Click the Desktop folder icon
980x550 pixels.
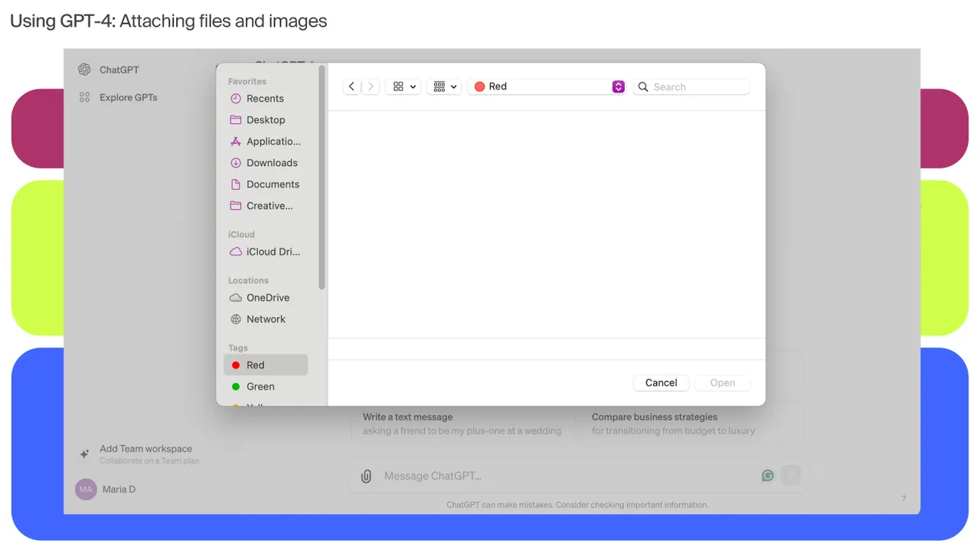(x=236, y=120)
